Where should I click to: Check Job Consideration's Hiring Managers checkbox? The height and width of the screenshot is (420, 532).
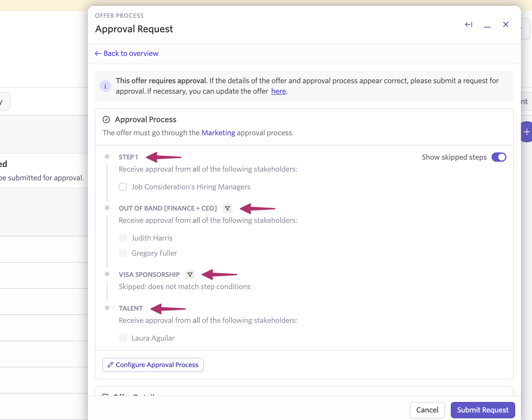(123, 187)
